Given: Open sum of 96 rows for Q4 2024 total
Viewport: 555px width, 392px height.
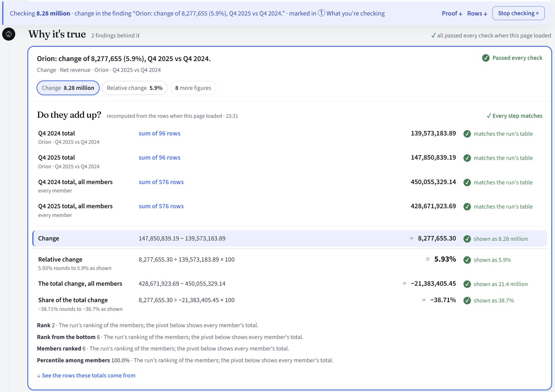Looking at the screenshot, I should 160,133.
